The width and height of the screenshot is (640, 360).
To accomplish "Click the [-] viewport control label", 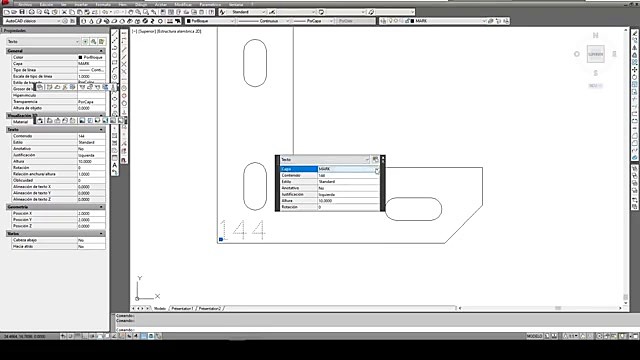I will pos(134,31).
